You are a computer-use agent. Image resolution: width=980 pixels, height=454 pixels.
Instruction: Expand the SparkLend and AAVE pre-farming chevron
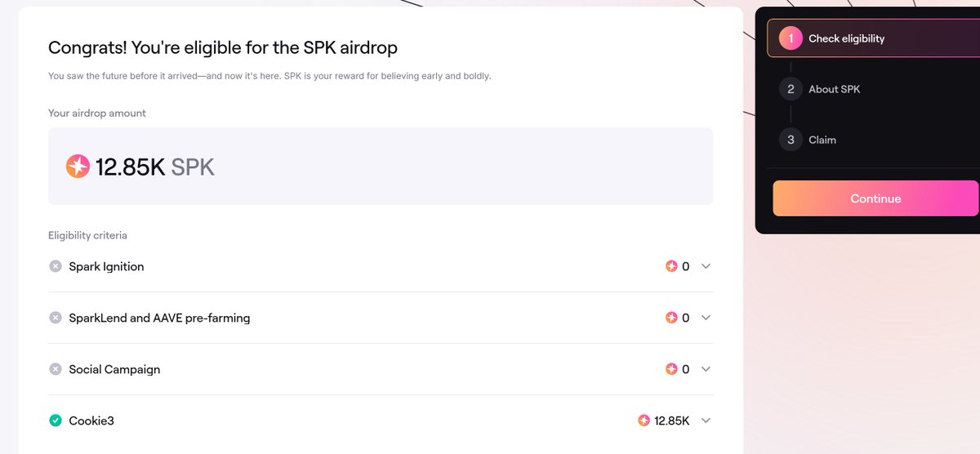click(706, 318)
